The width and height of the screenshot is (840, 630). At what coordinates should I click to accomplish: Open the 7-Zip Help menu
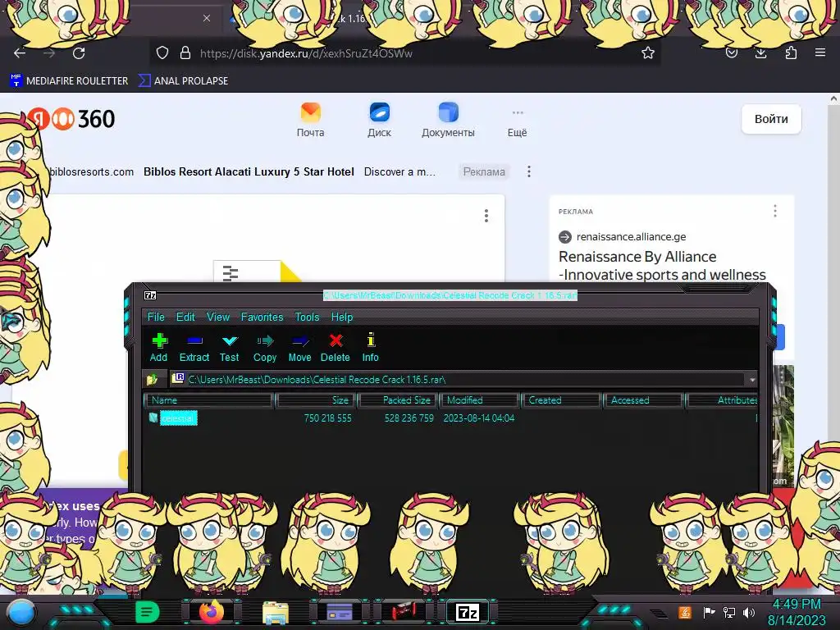pyautogui.click(x=342, y=317)
